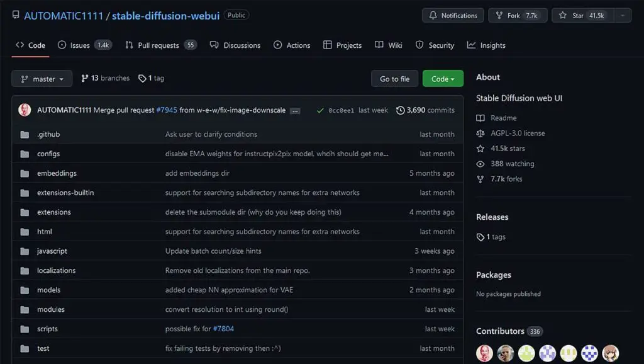Click 'Ask user to clarify conditions' message
This screenshot has height=364, width=644.
[x=211, y=135]
